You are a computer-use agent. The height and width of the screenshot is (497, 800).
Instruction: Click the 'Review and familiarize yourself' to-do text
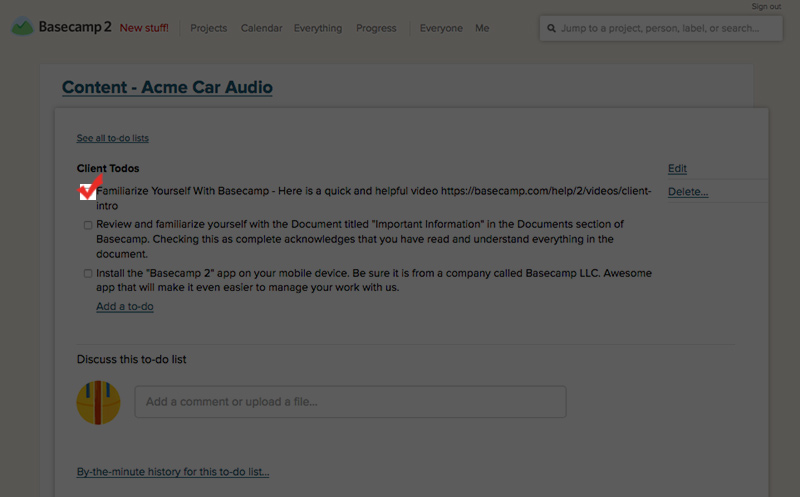coord(360,239)
